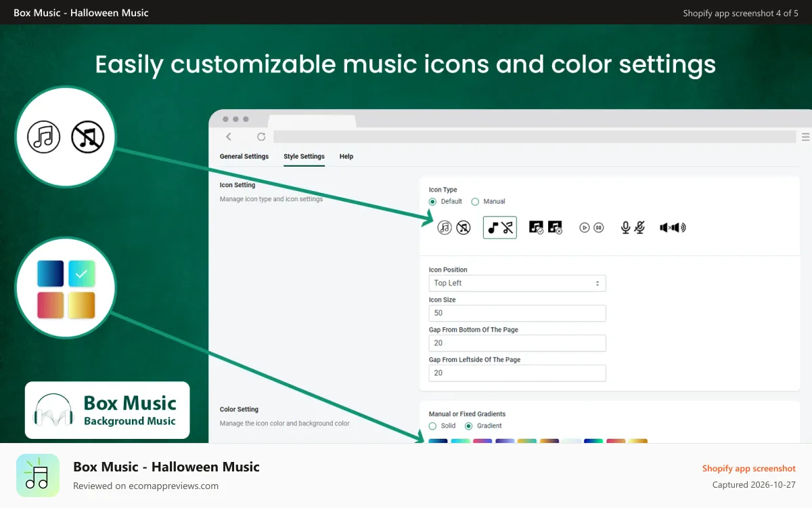
Task: Click 'Manage icon type and icon settings' text
Action: (x=271, y=199)
